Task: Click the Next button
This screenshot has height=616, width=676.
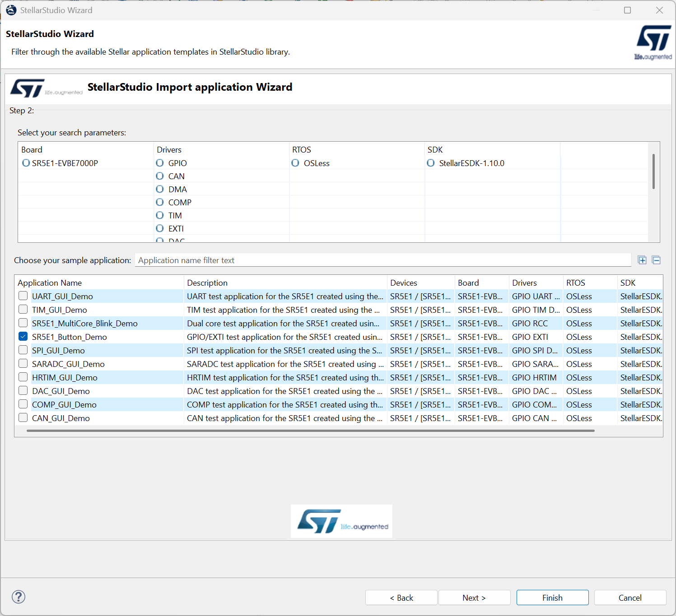Action: (x=474, y=597)
